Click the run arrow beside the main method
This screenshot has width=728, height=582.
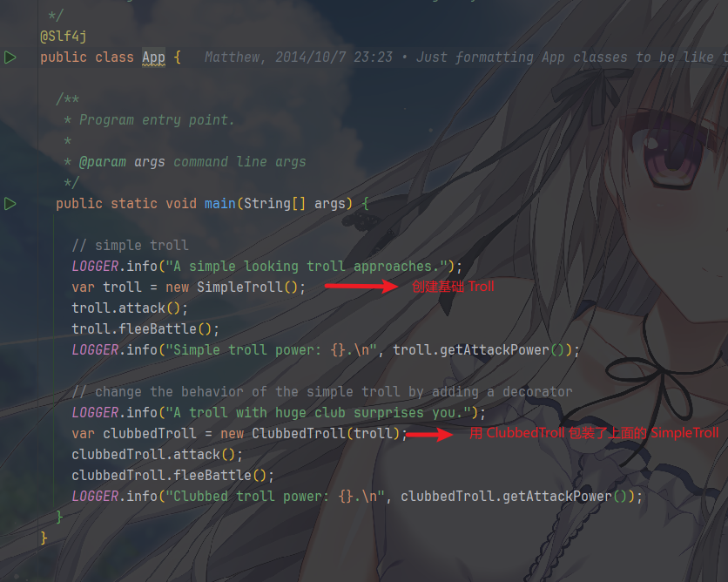click(10, 204)
